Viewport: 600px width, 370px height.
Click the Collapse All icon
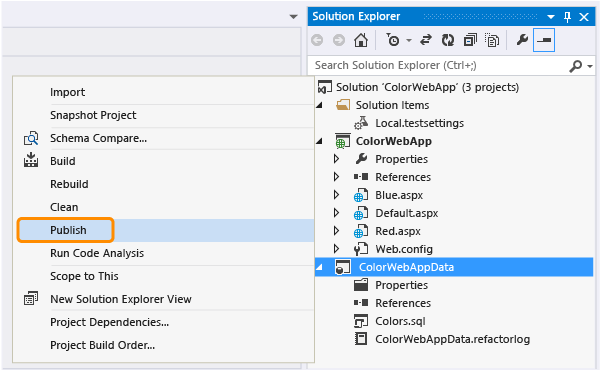pos(470,40)
